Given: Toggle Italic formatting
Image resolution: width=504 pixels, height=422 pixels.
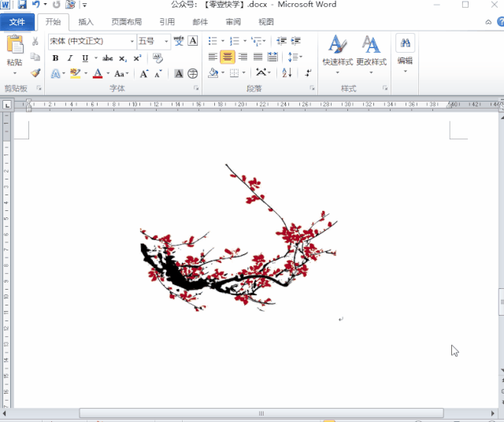Looking at the screenshot, I should click(x=70, y=57).
